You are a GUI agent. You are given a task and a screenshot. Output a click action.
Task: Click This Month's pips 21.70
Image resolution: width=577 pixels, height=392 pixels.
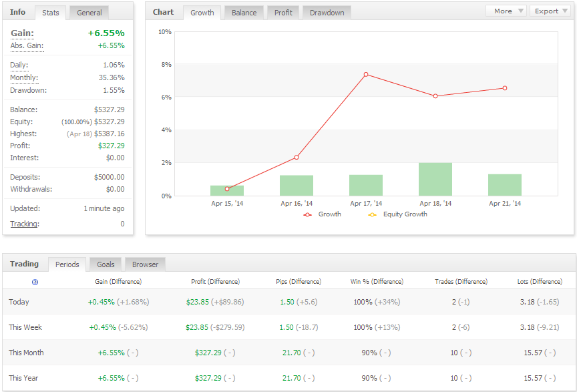292,353
